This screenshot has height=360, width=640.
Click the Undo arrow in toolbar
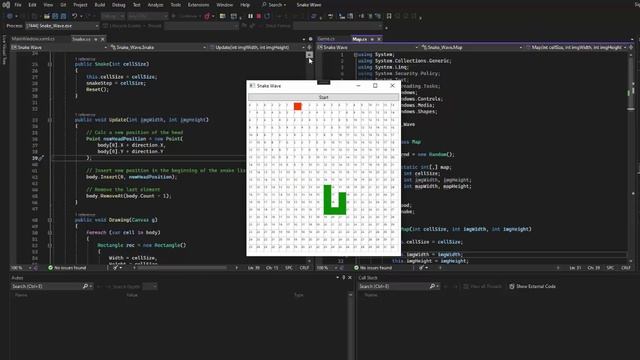pos(74,16)
